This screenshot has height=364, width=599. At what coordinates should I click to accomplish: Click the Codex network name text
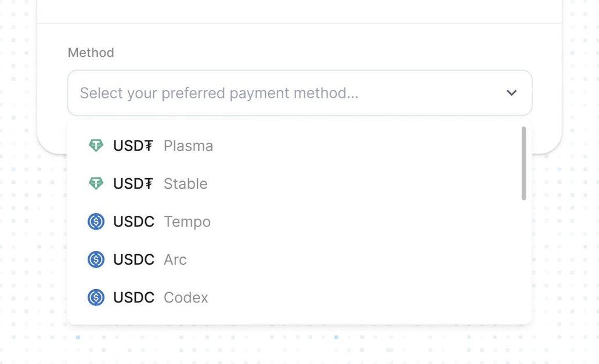coord(186,297)
